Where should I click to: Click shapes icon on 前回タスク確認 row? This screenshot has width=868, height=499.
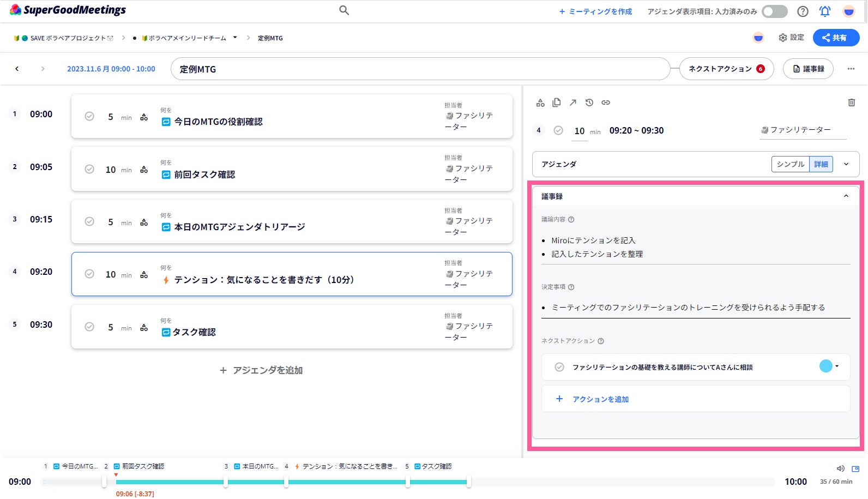[144, 170]
